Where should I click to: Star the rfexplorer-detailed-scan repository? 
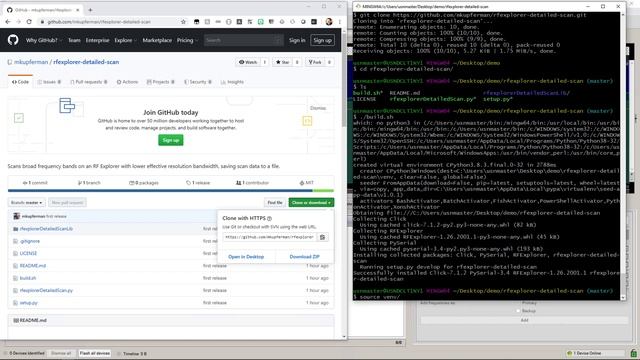(282, 62)
